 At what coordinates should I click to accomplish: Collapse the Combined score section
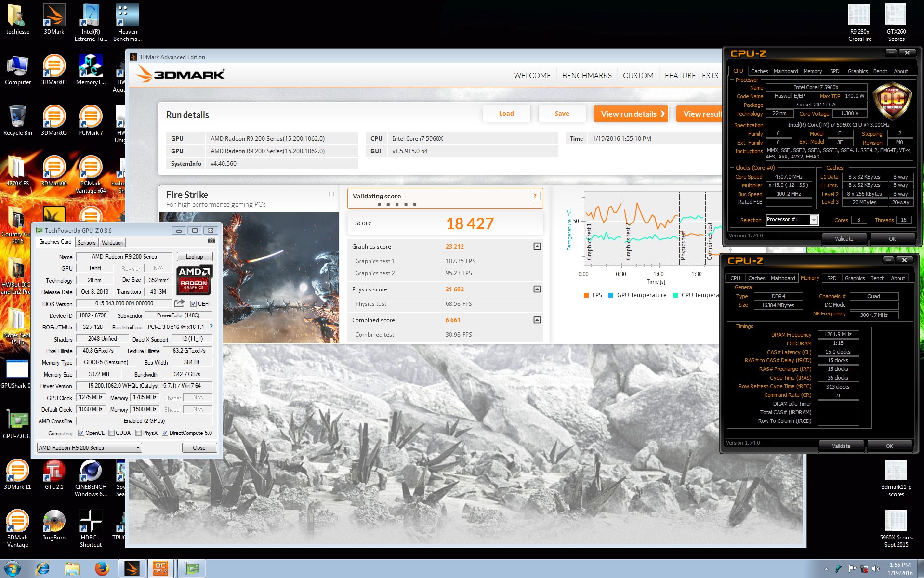[x=537, y=320]
